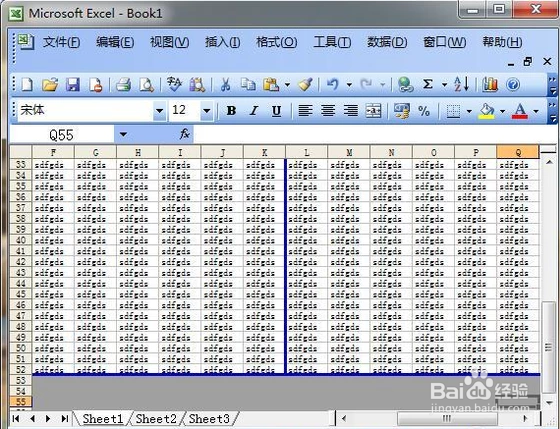Toggle Italic formatting
The image size is (560, 429).
254,111
